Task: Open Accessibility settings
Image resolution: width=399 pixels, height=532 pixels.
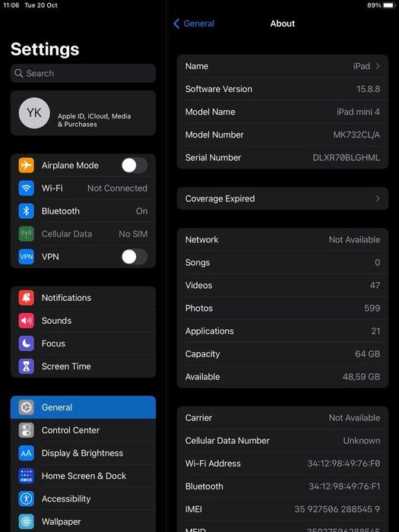Action: coord(83,499)
